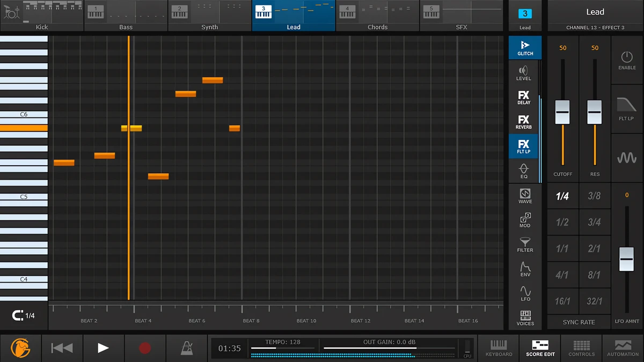Set sync rate to 3/8
This screenshot has height=362, width=644.
click(594, 196)
